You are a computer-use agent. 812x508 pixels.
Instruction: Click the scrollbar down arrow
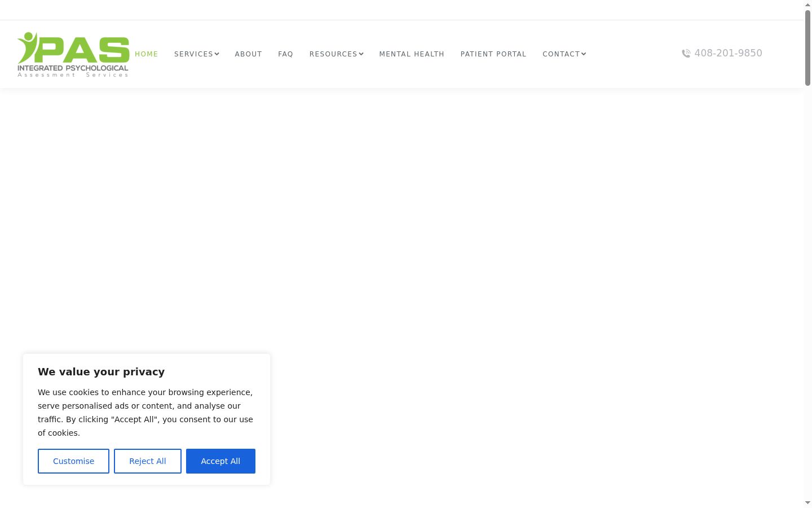(807, 503)
